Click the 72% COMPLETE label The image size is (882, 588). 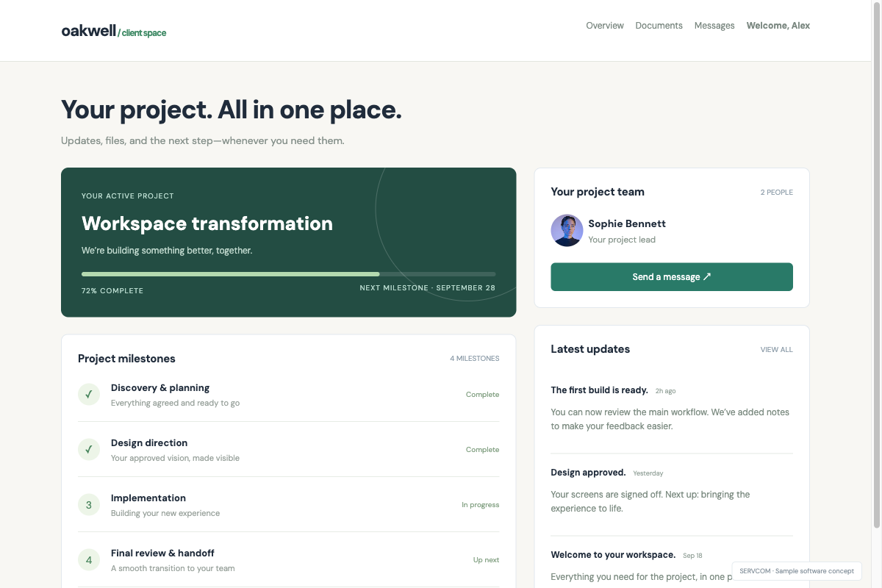pos(112,291)
